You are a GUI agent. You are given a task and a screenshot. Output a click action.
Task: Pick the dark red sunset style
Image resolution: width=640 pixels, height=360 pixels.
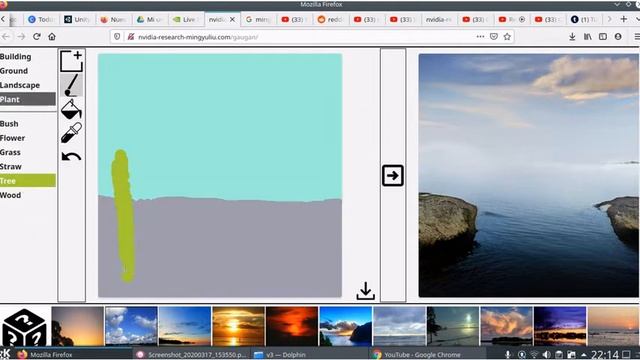pyautogui.click(x=292, y=326)
